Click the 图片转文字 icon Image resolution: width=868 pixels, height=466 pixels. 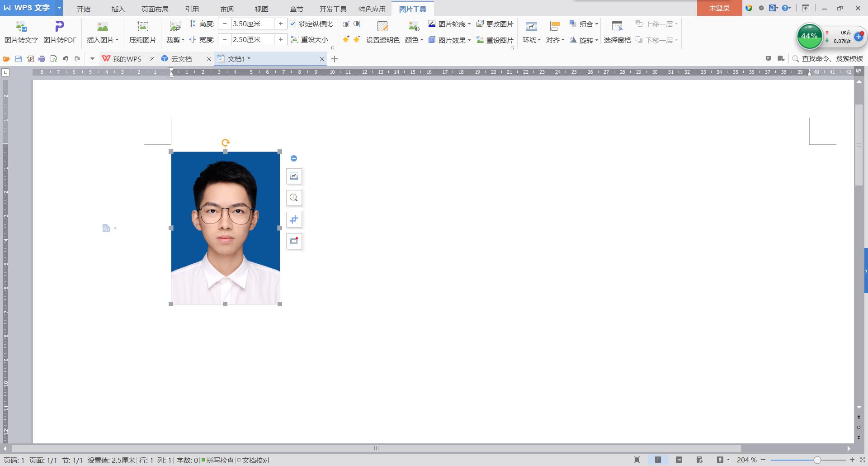21,27
